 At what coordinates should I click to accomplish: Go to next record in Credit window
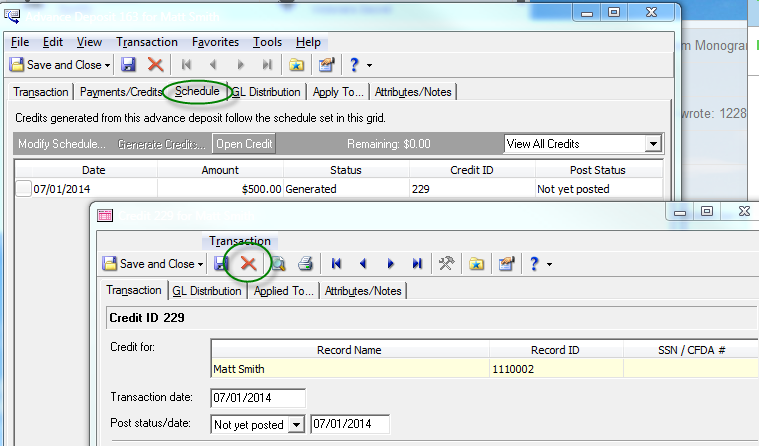(390, 263)
